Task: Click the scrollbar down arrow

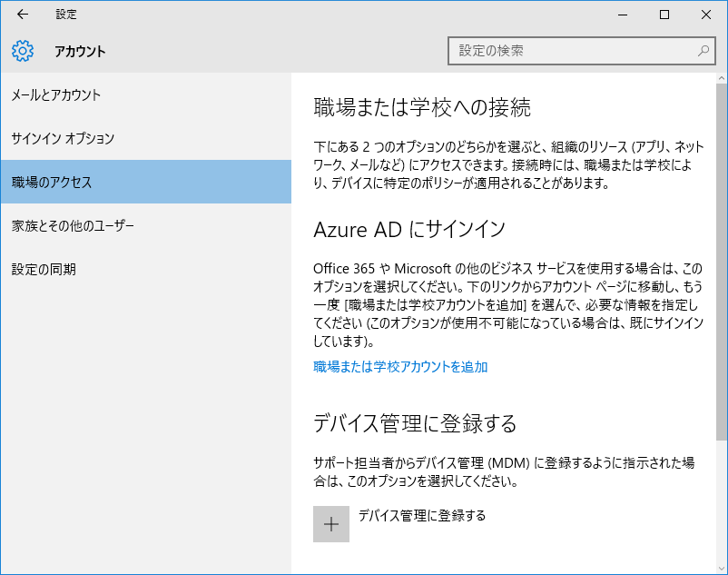Action: [722, 568]
